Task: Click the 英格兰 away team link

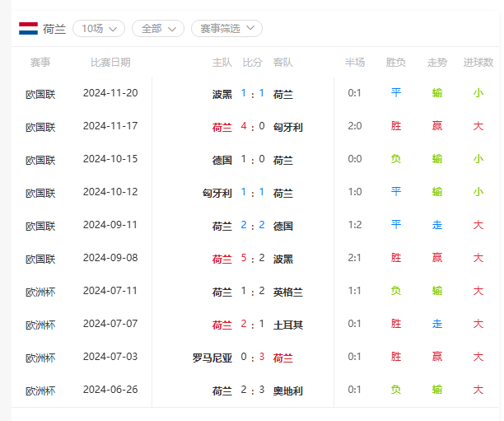Action: click(288, 292)
